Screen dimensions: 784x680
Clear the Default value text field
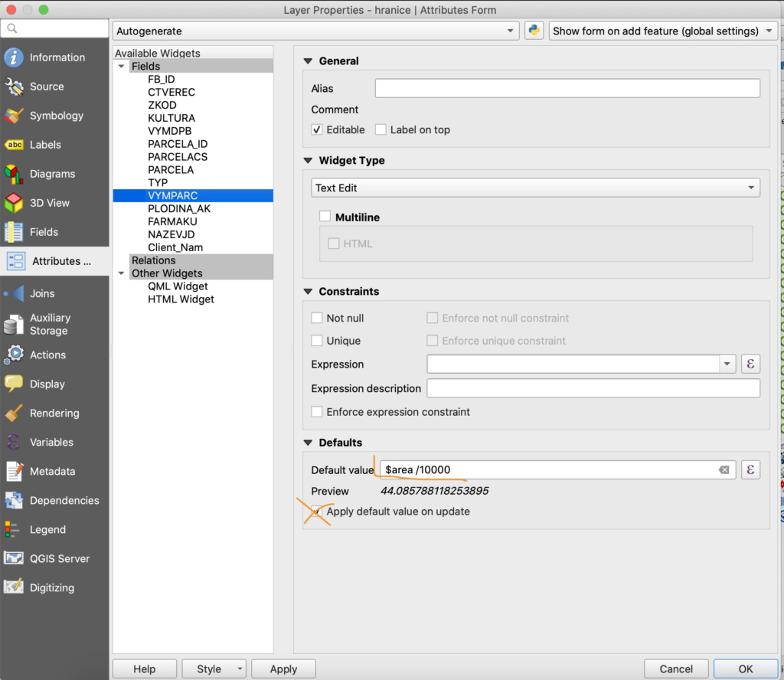click(724, 469)
